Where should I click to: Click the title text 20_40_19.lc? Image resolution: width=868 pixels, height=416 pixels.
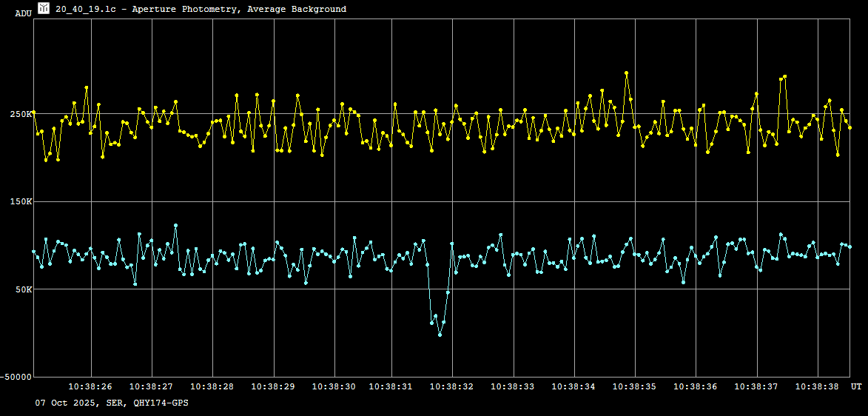(87, 9)
